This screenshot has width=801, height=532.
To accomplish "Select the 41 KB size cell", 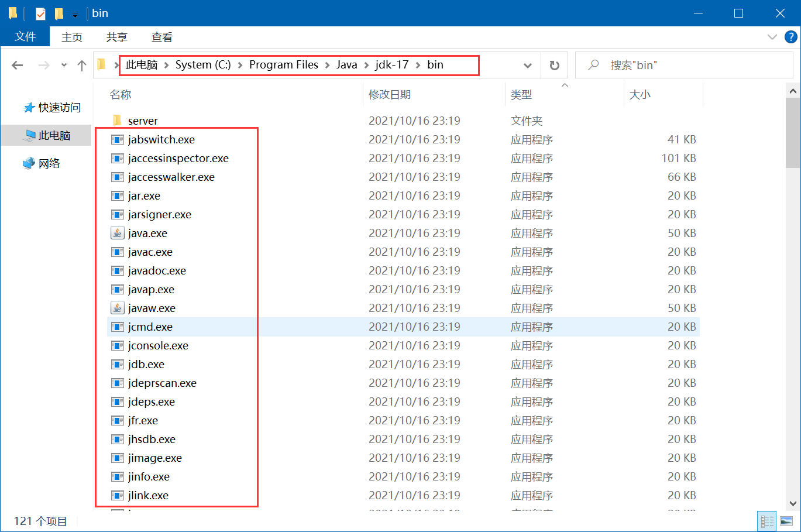I will click(x=682, y=139).
